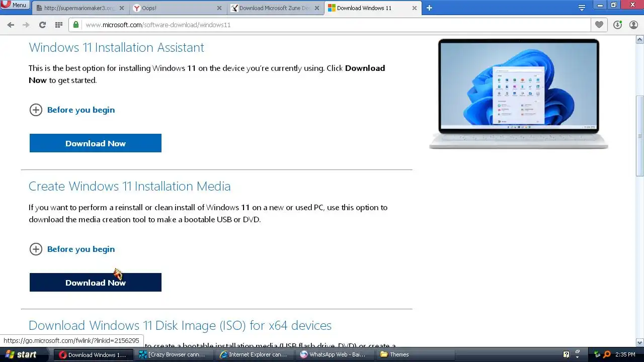Screen dimensions: 644x362
Task: Click Download Now for Installation Assistant
Action: 96,143
